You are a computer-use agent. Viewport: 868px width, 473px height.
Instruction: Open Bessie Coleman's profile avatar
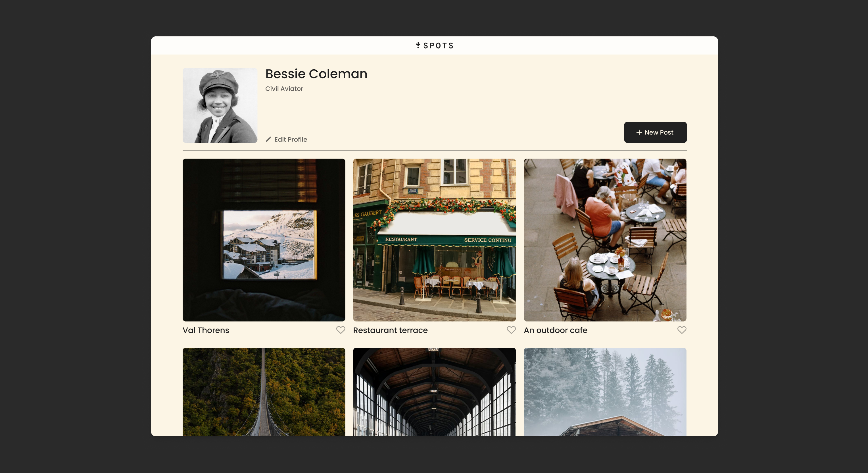point(220,105)
